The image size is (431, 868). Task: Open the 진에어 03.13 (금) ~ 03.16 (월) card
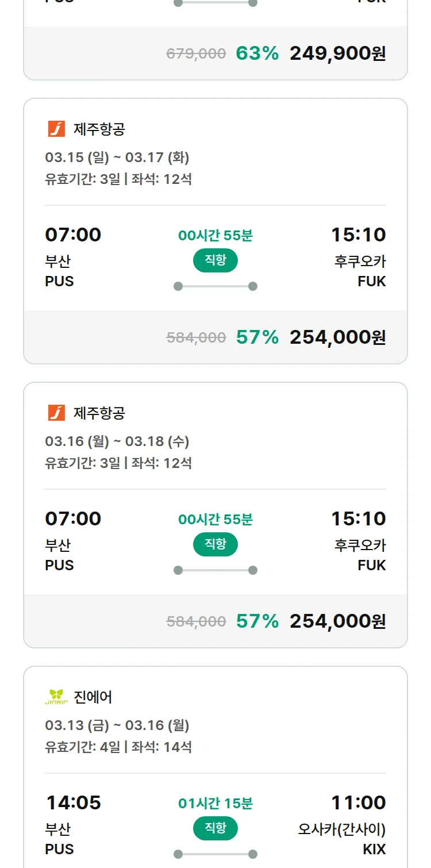(215, 736)
